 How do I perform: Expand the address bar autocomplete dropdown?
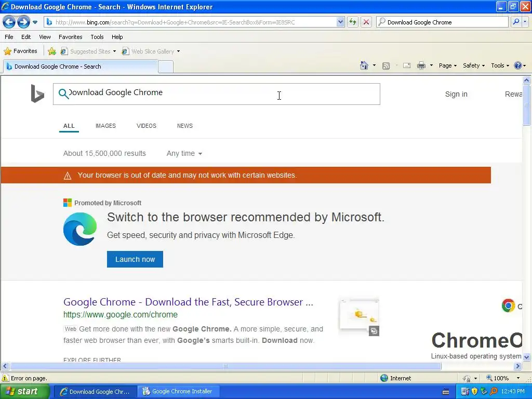click(340, 22)
